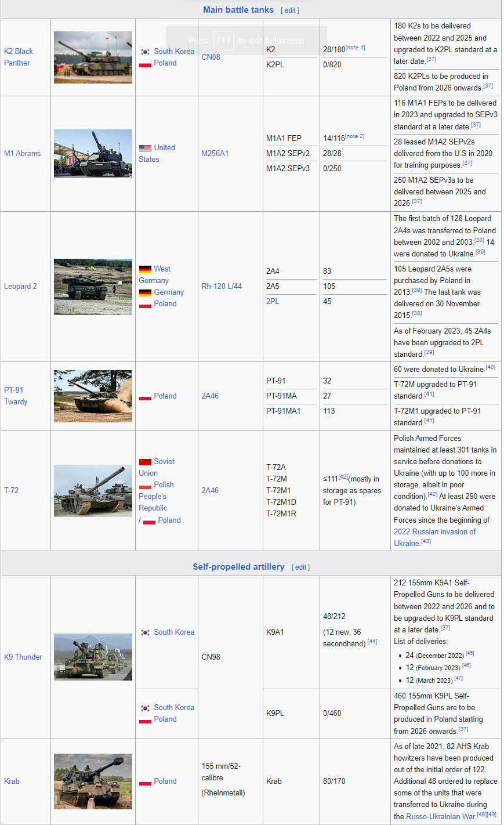Open the Leopard 2 tank photo

coord(93,287)
